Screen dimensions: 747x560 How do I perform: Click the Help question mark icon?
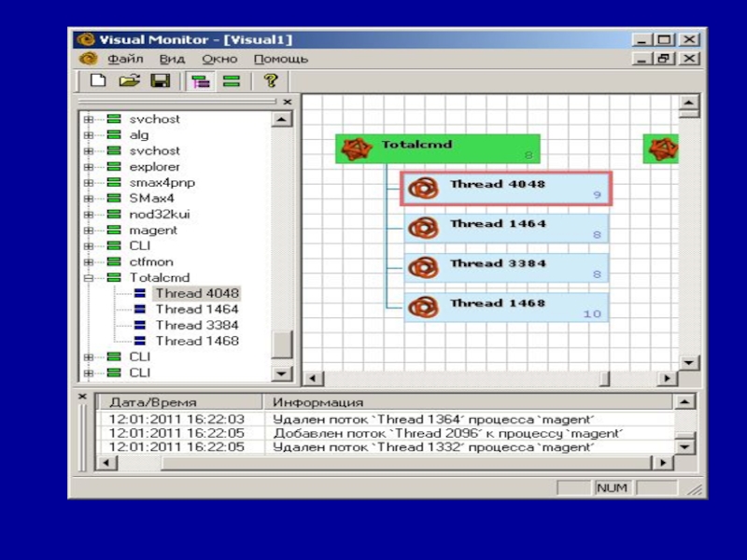click(271, 81)
